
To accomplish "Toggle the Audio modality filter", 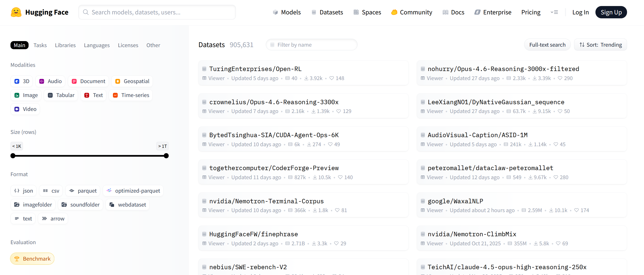I will (x=50, y=81).
